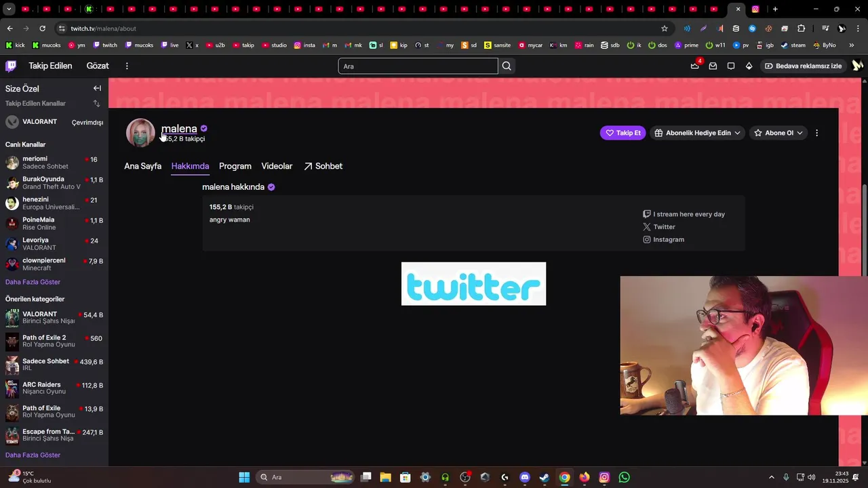
Task: Open the whispers chat bubble icon
Action: coord(731,66)
